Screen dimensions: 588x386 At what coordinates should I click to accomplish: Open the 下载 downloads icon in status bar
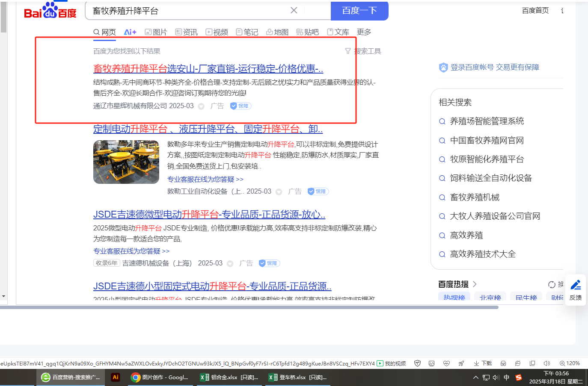(483, 363)
